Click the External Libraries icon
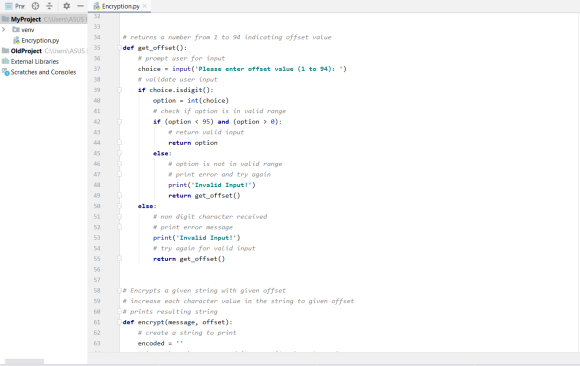 coord(5,61)
